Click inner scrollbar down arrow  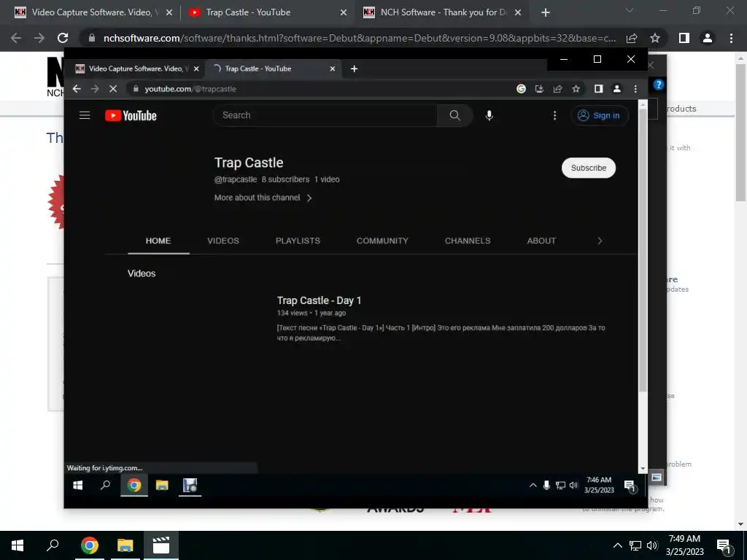(643, 469)
